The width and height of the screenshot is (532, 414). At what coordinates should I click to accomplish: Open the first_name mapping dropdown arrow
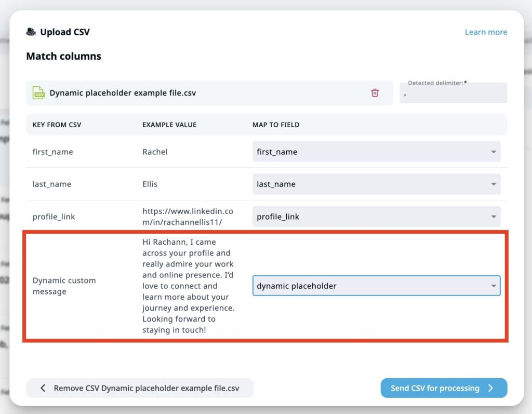[x=493, y=152]
